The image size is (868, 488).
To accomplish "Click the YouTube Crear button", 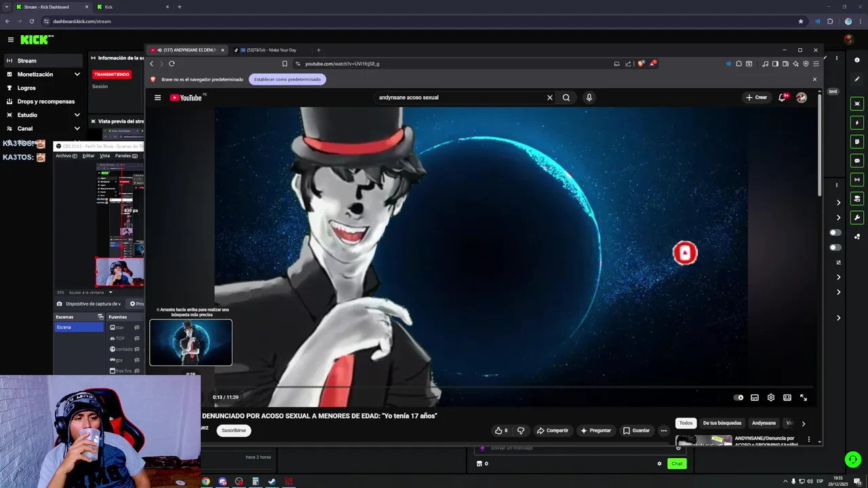I will coord(757,98).
